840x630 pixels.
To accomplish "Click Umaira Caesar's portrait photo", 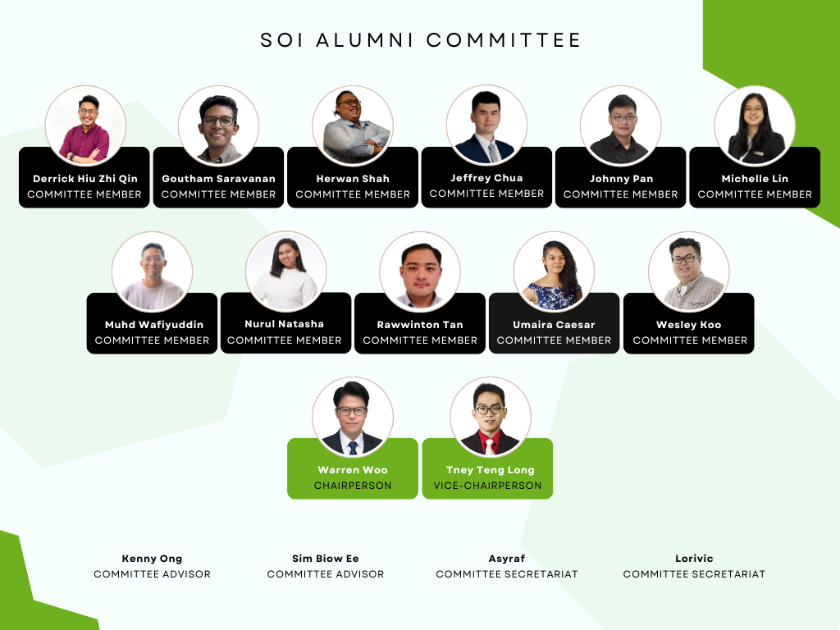I will (554, 272).
